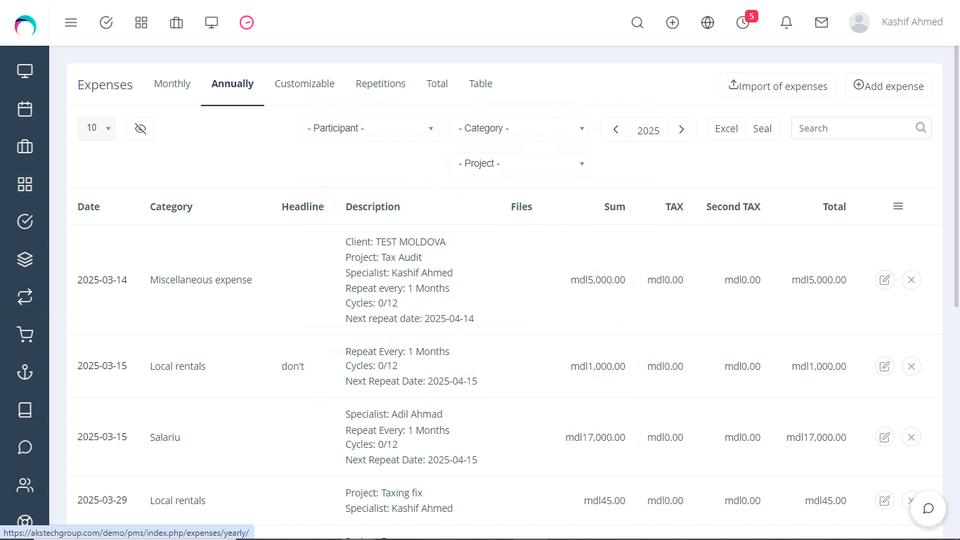Click the globe language icon
The height and width of the screenshot is (540, 960).
coord(708,22)
